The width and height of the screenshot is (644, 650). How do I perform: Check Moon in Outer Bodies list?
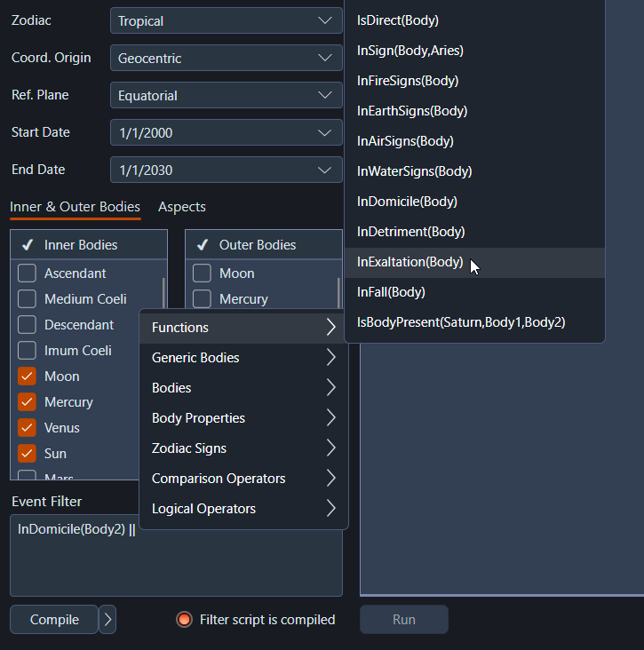click(202, 273)
